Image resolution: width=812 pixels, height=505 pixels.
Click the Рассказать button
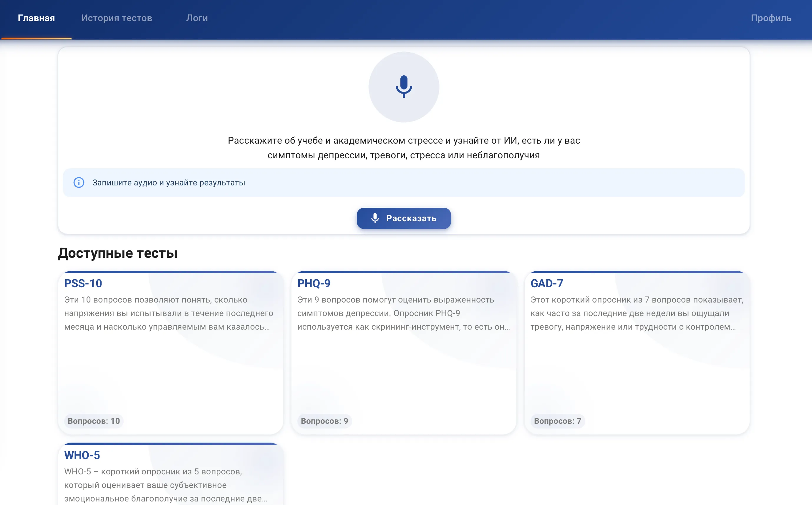coord(404,218)
